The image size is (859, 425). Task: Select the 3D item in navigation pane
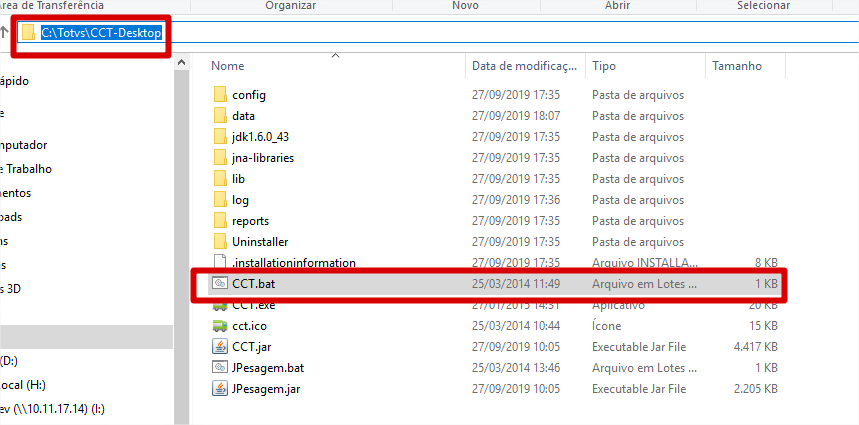pos(10,289)
